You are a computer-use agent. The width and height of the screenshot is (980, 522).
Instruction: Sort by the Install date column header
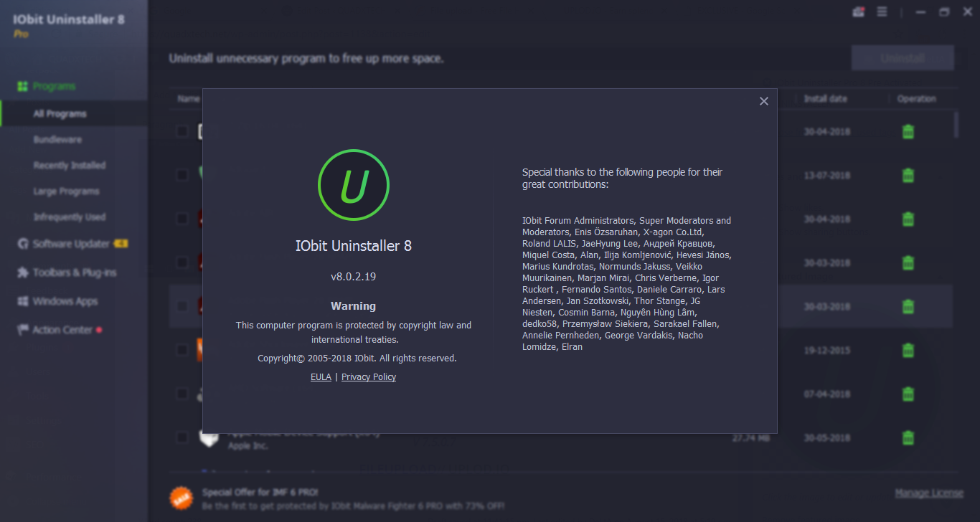(x=826, y=99)
